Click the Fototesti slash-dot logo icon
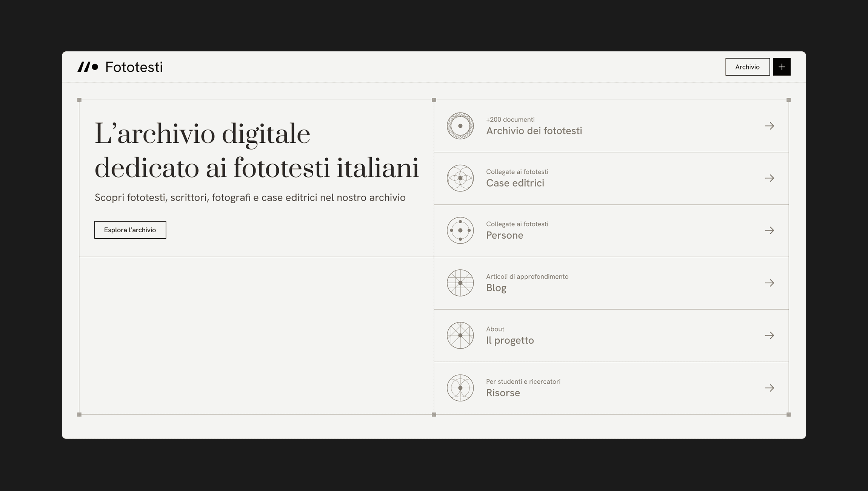This screenshot has height=491, width=868. [x=88, y=67]
